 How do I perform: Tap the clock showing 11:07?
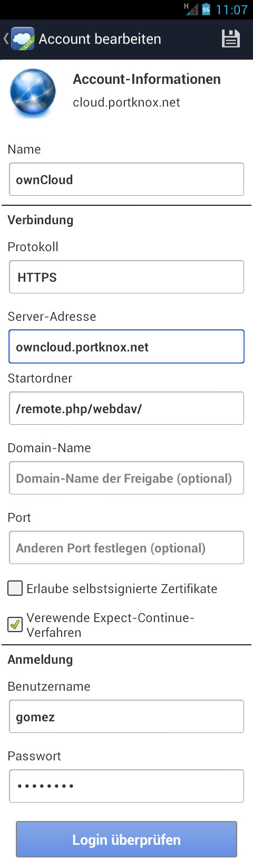point(231,9)
